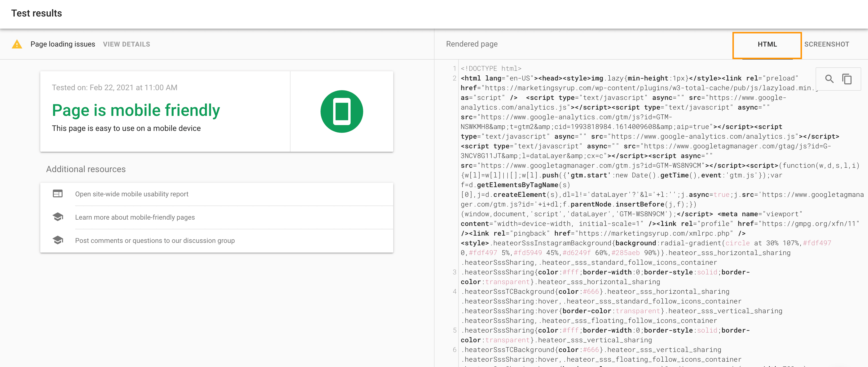The image size is (868, 367).
Task: Open site-wide mobile usability report
Action: (132, 194)
